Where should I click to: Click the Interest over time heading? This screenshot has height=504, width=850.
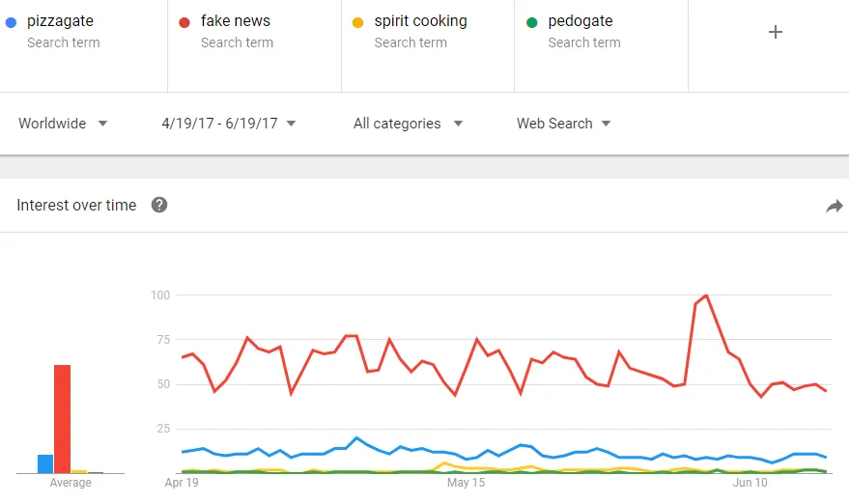tap(76, 205)
